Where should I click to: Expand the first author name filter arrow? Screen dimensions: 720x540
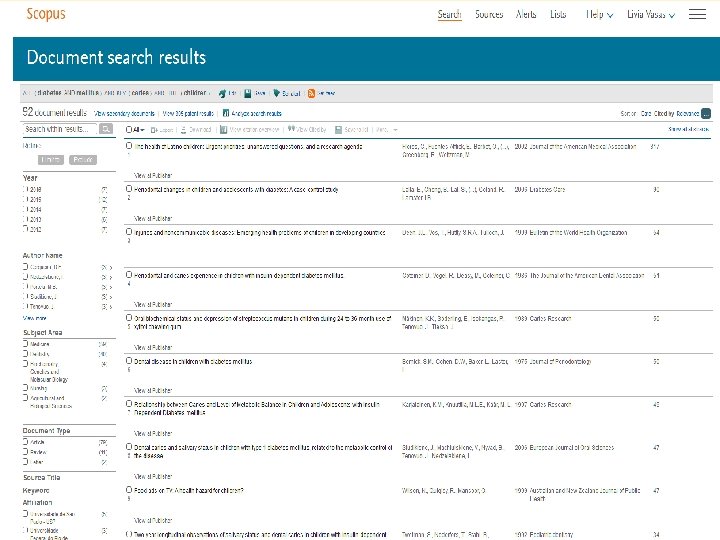coord(111,267)
